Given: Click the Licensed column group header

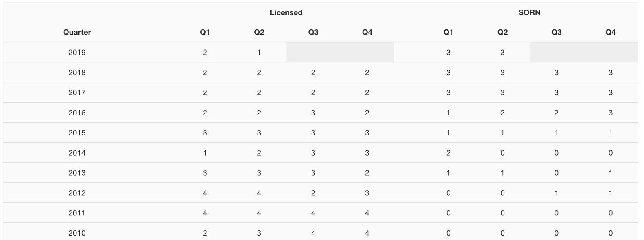Looking at the screenshot, I should coord(286,12).
